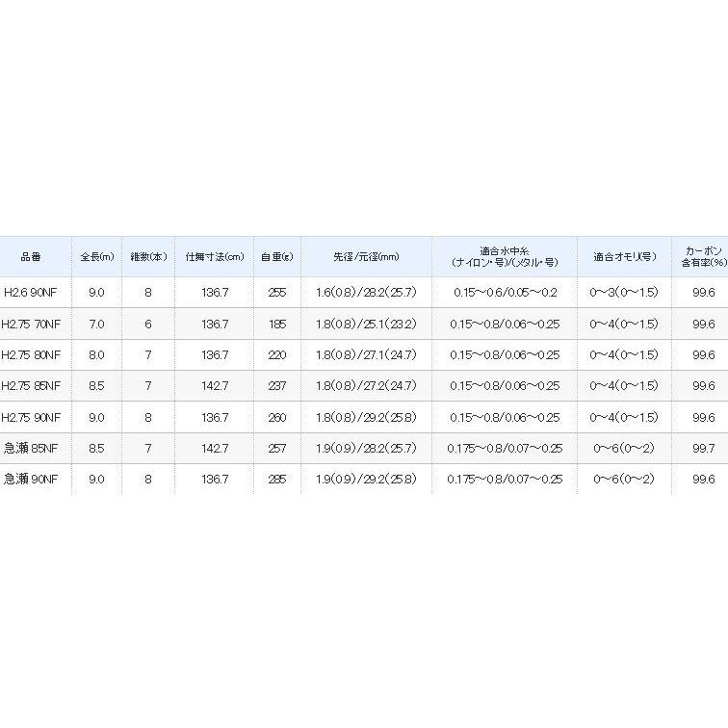
Task: Click weight value 255
Action: click(x=277, y=293)
